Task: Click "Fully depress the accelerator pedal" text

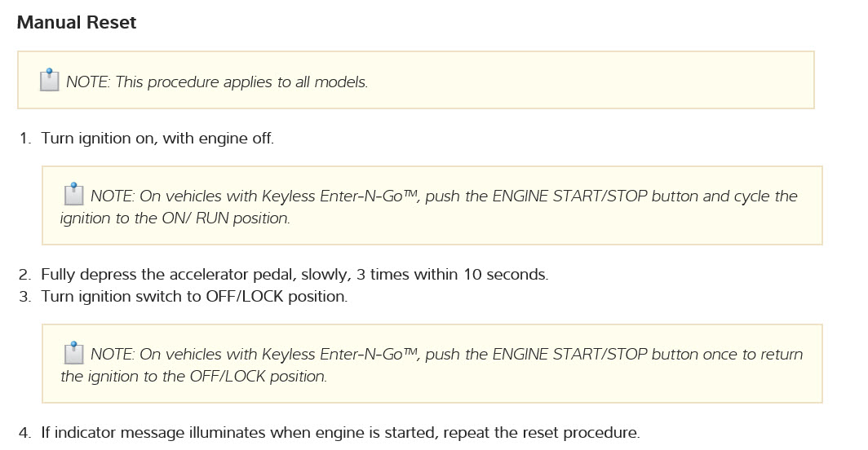Action: point(159,275)
